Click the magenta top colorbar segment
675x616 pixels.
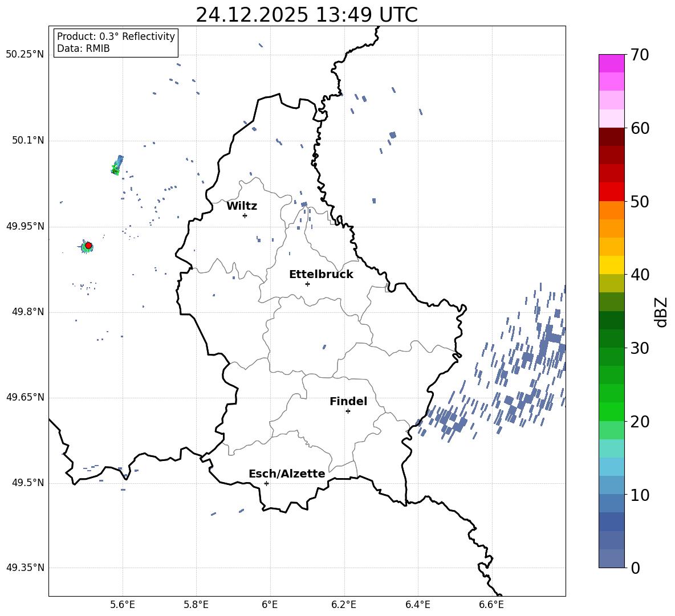click(x=612, y=63)
